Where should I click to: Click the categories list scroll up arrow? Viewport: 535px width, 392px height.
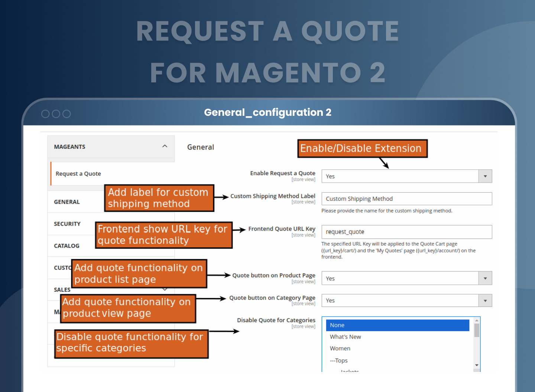click(477, 320)
